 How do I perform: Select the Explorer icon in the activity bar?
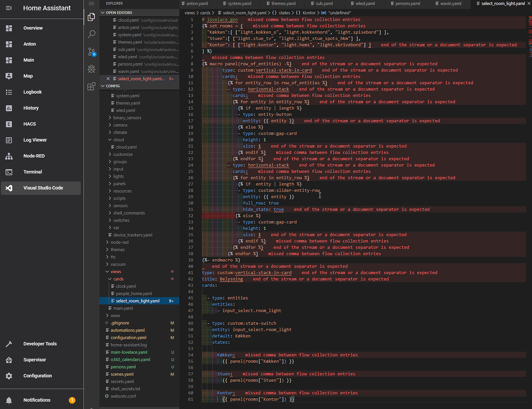tap(91, 16)
